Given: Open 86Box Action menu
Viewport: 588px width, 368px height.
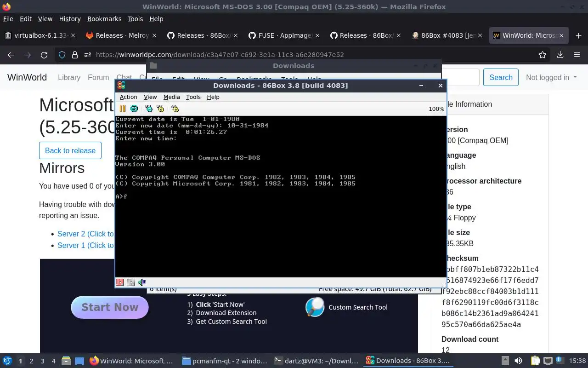Looking at the screenshot, I should [x=128, y=97].
